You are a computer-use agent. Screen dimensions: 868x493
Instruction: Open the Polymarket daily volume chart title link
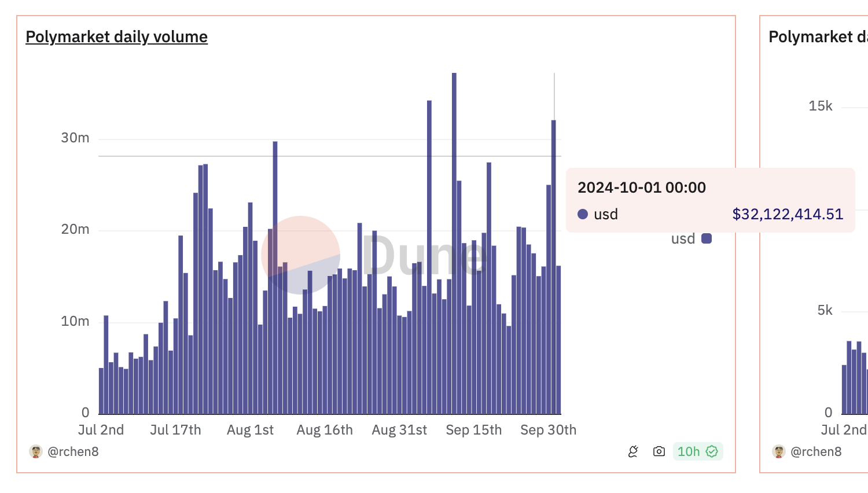pos(116,36)
